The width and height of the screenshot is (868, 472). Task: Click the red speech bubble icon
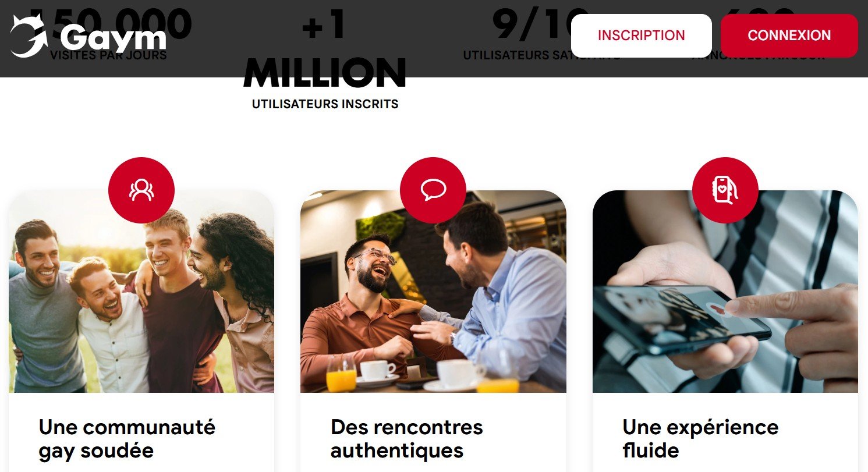tap(433, 190)
